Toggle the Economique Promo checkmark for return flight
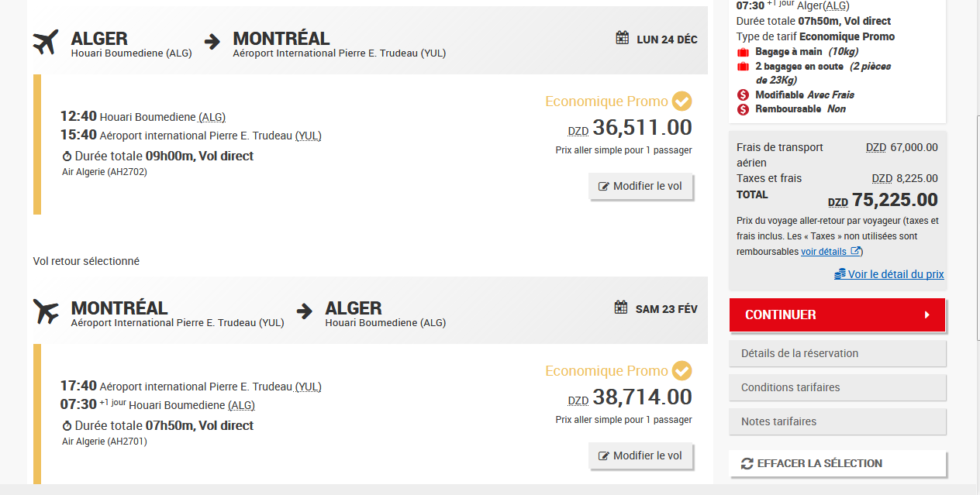980x495 pixels. point(682,371)
